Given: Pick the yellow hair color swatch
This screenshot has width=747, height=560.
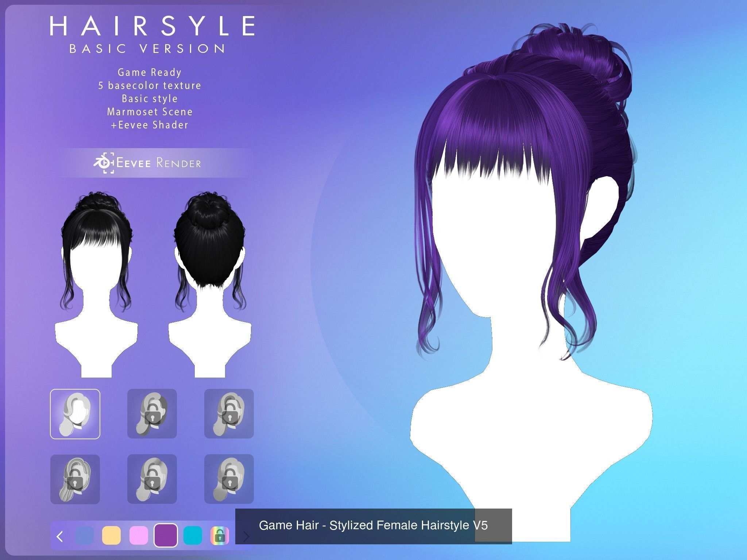Looking at the screenshot, I should point(111,535).
